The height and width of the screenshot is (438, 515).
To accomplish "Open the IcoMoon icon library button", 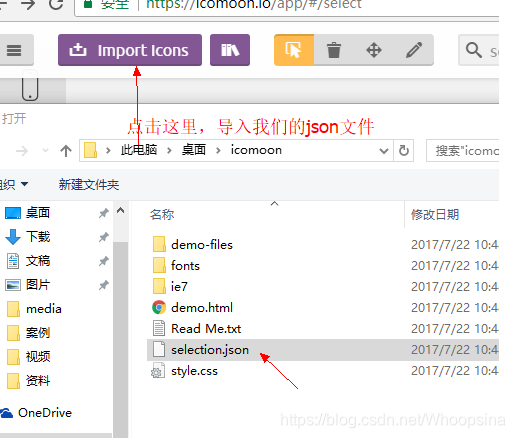I will (x=230, y=50).
